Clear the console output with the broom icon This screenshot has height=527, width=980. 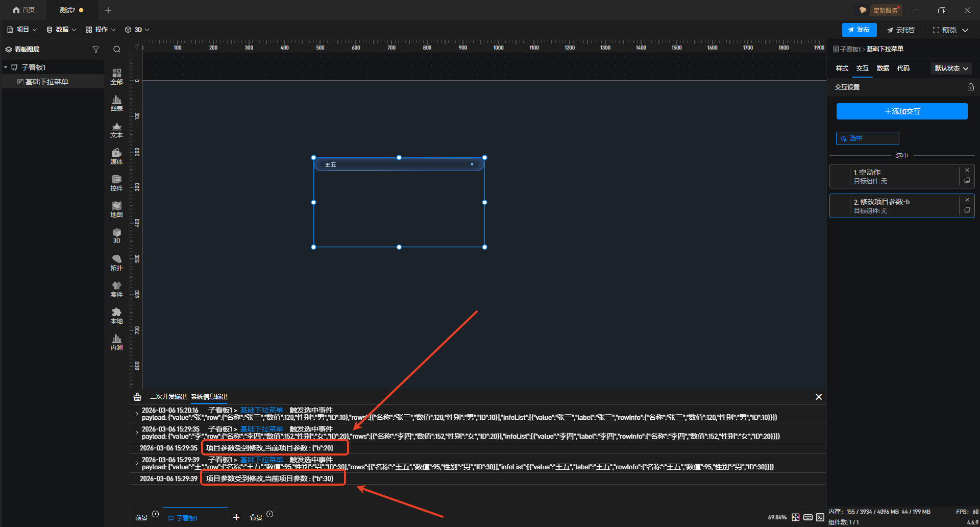click(x=137, y=397)
